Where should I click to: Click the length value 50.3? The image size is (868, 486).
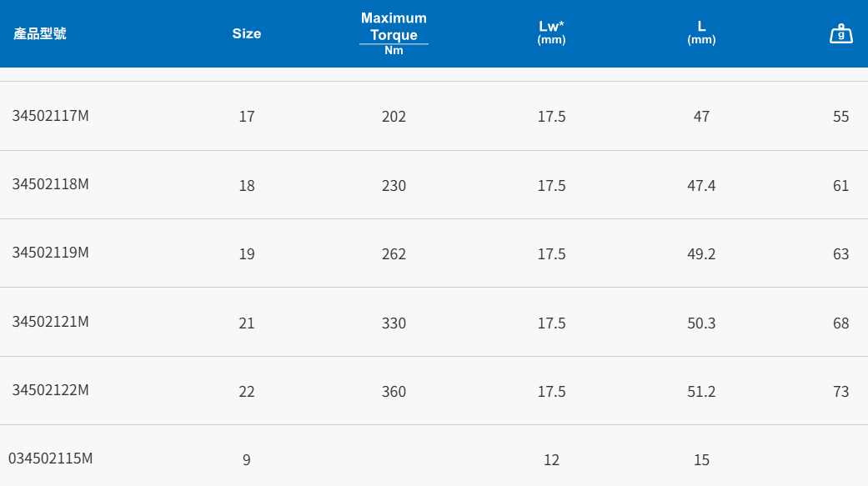coord(701,323)
